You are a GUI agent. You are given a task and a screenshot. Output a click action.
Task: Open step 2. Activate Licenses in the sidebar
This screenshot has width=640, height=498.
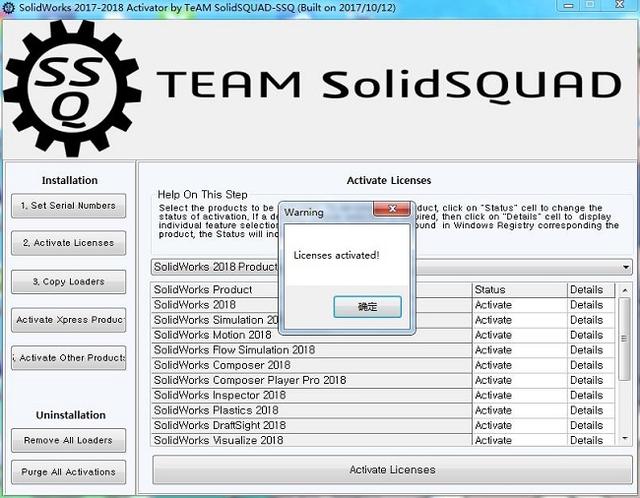(69, 243)
